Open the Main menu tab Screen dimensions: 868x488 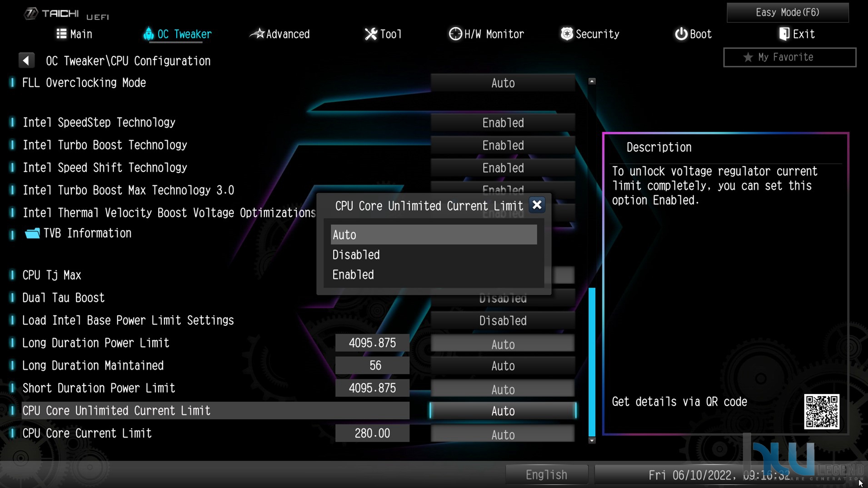pyautogui.click(x=75, y=34)
